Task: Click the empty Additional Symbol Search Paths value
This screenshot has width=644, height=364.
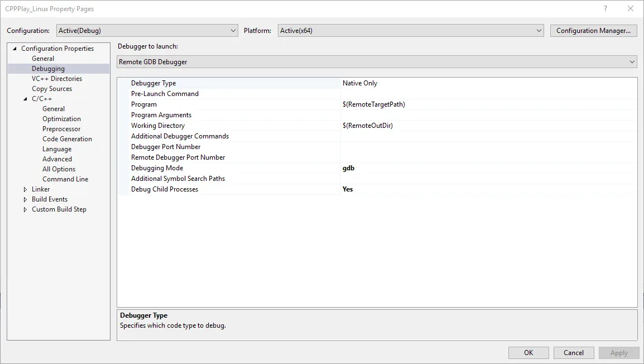Action: (489, 179)
